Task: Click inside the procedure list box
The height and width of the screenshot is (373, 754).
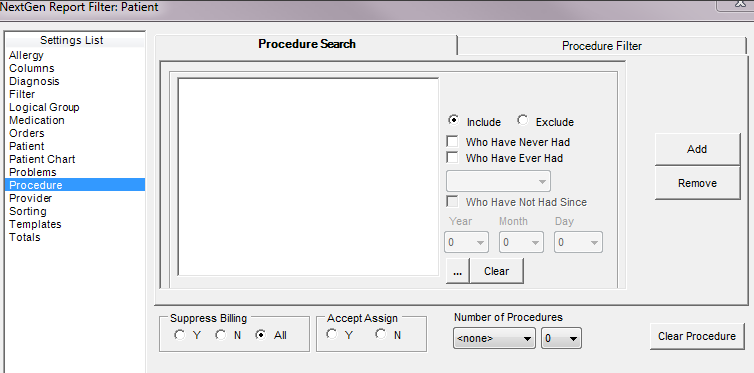Action: point(308,177)
